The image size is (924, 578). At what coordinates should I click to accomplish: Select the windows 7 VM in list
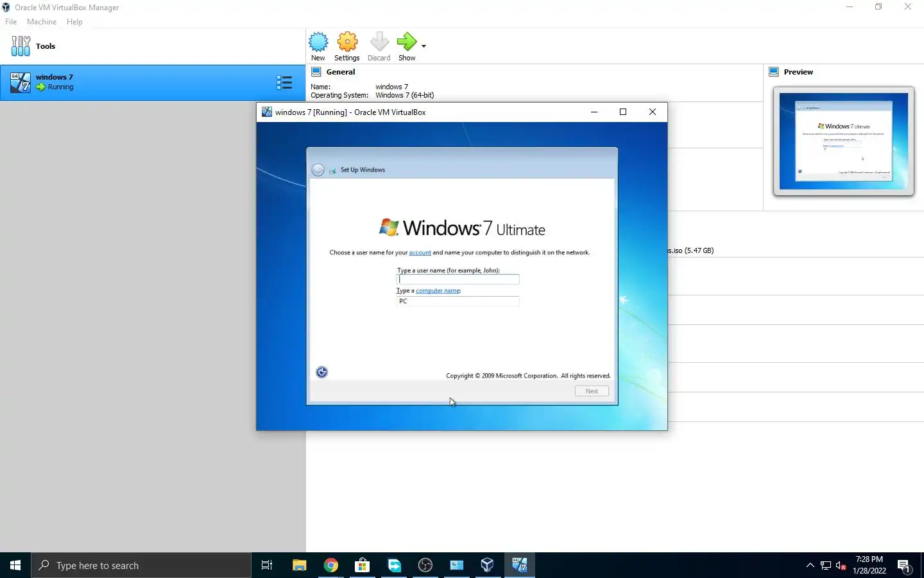tap(153, 82)
